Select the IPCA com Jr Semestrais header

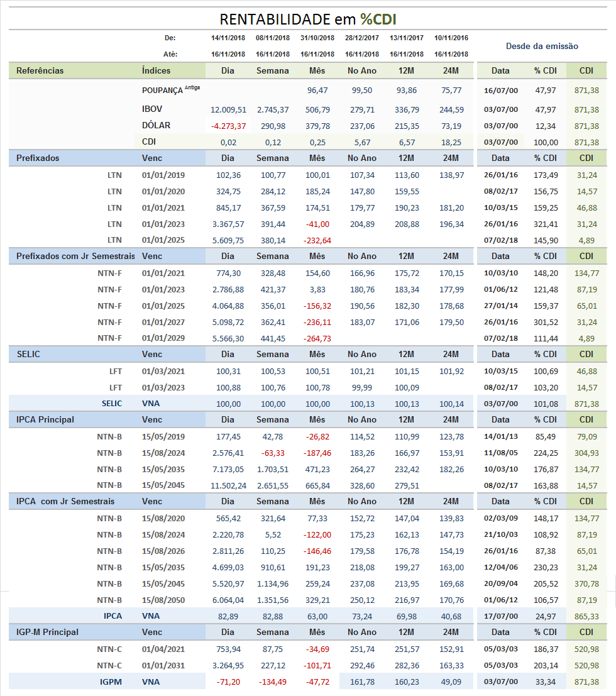click(x=65, y=501)
